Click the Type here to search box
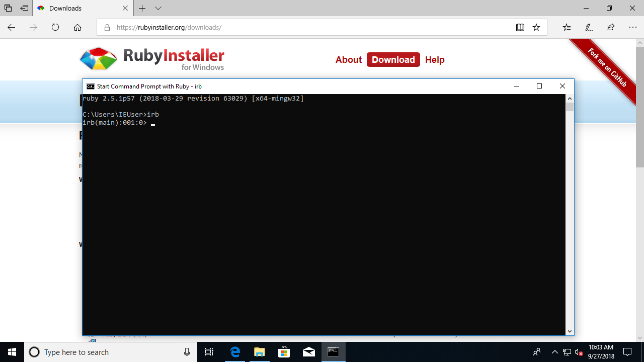 111,352
